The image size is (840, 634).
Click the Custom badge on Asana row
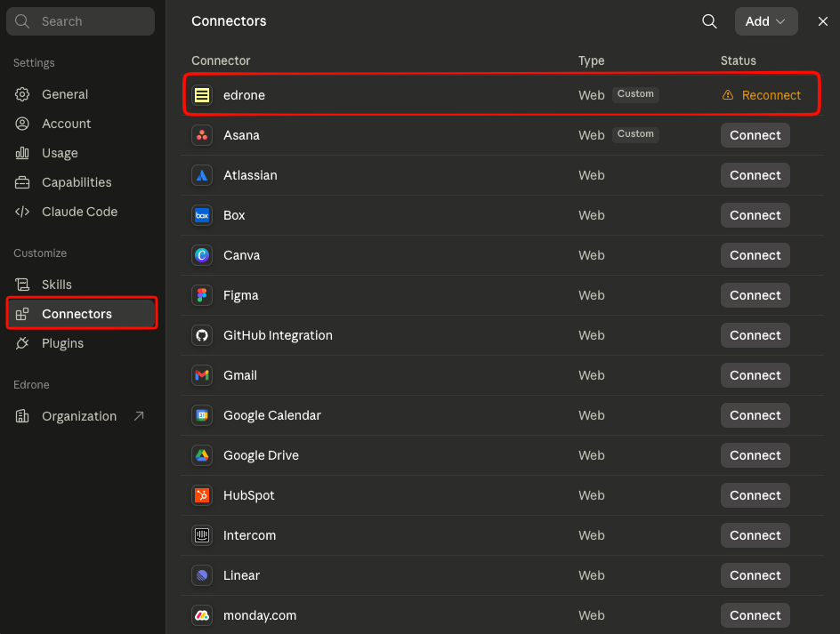click(635, 134)
